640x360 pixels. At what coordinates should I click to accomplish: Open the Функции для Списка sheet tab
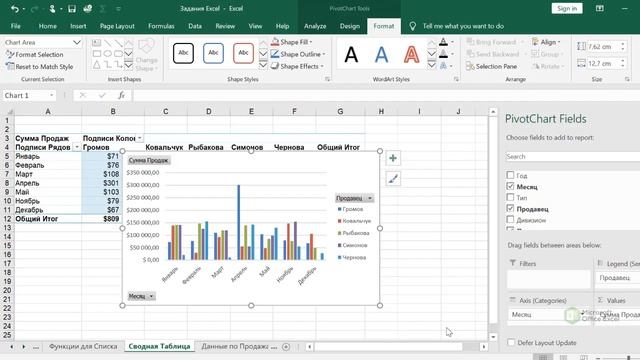coord(83,347)
